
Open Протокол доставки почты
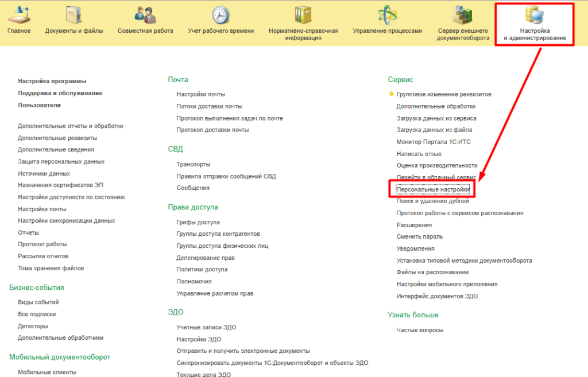pos(212,130)
